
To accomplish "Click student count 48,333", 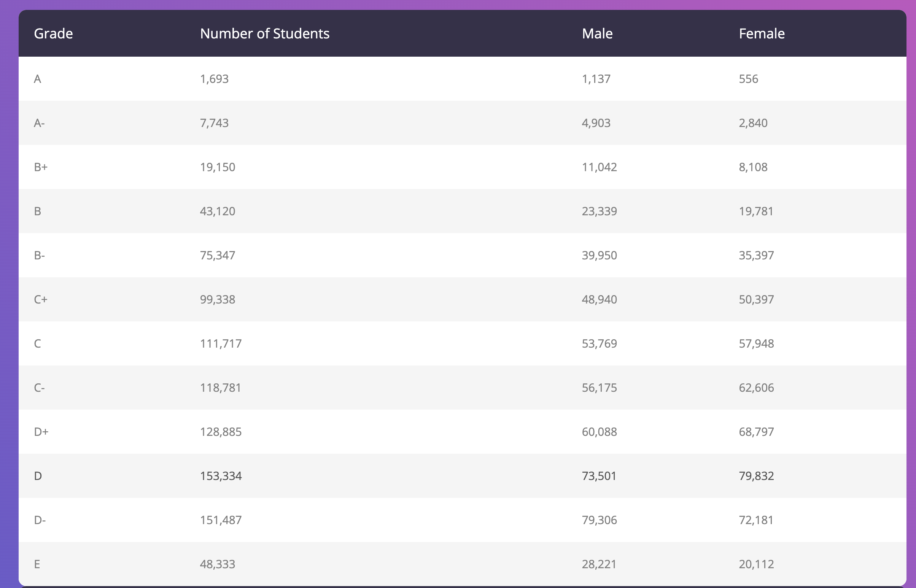I will click(218, 564).
